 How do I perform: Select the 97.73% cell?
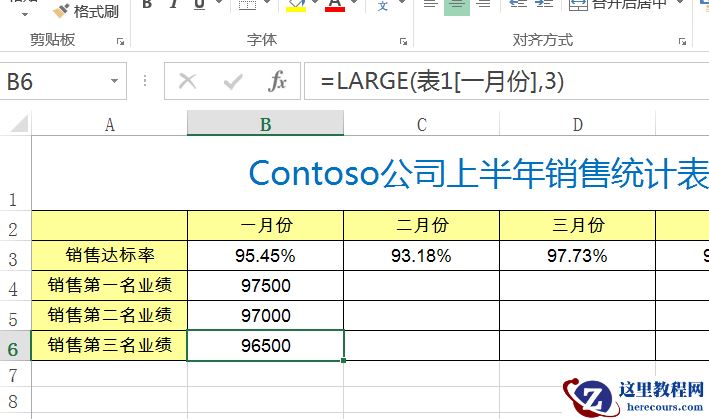point(577,256)
